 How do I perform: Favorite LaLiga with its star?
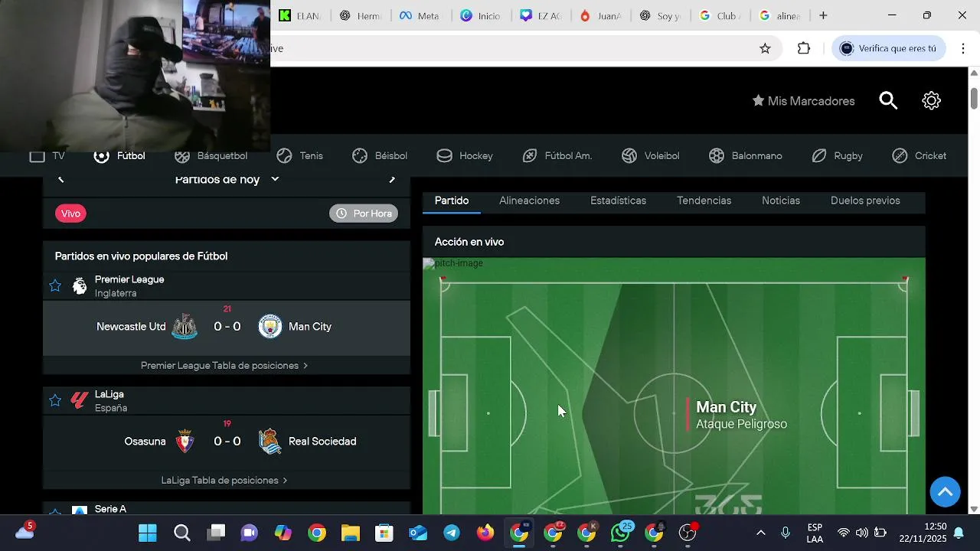click(55, 400)
